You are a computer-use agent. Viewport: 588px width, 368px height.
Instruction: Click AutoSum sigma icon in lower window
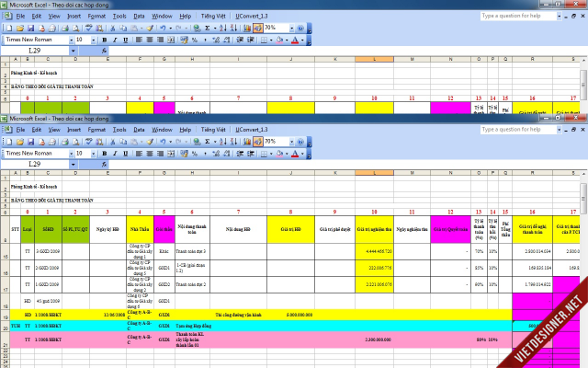click(x=208, y=142)
